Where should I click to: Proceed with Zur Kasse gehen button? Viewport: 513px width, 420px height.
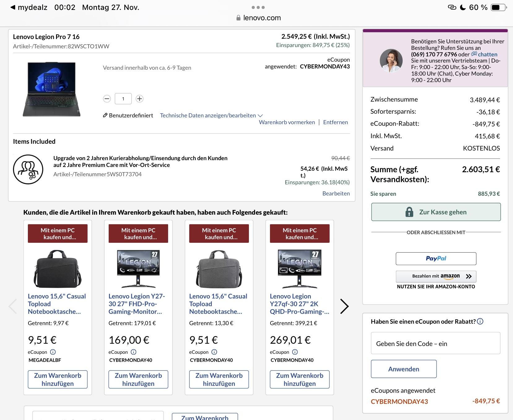pos(436,212)
